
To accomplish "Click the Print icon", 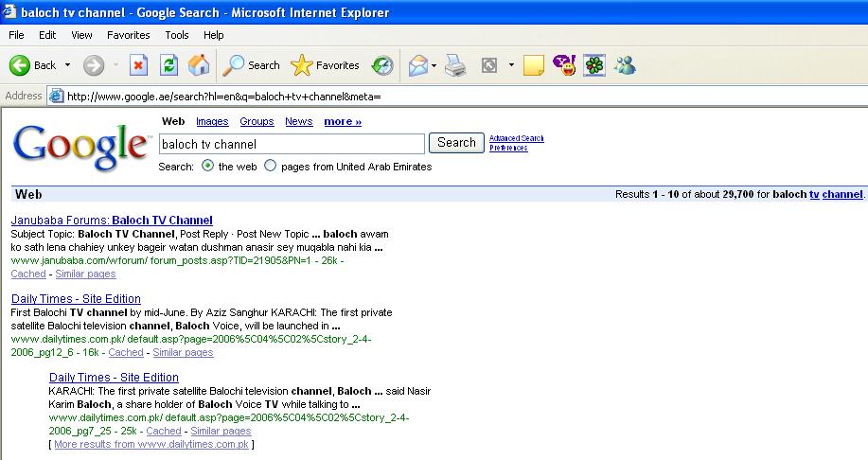I will pos(455,65).
